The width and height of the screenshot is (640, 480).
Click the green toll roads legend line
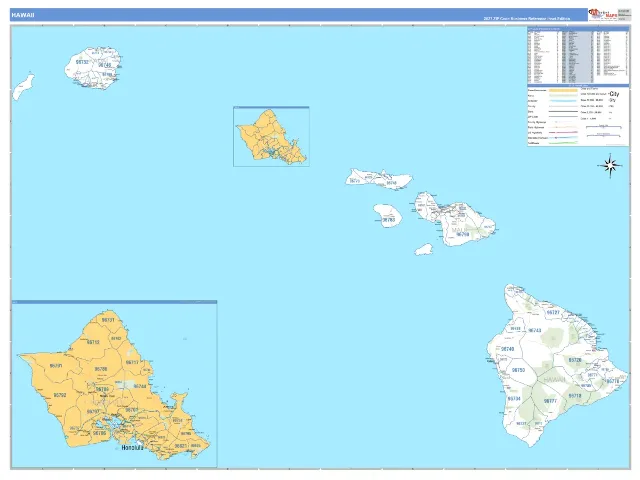pos(563,143)
